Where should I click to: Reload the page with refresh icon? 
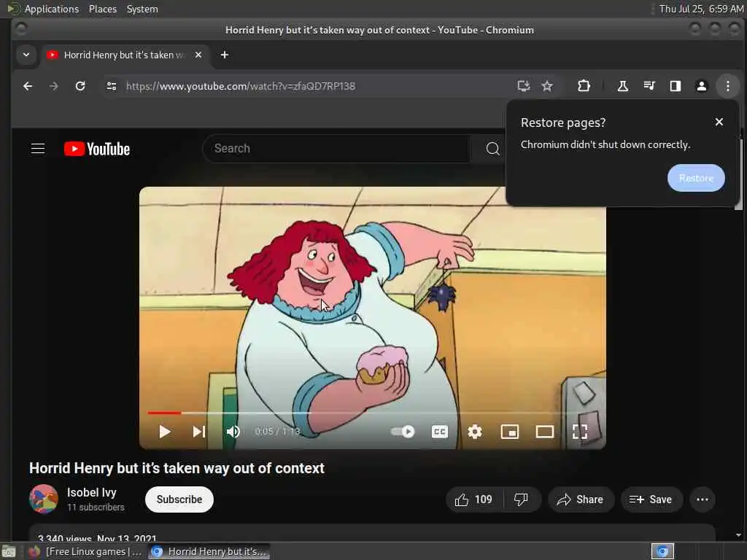80,86
